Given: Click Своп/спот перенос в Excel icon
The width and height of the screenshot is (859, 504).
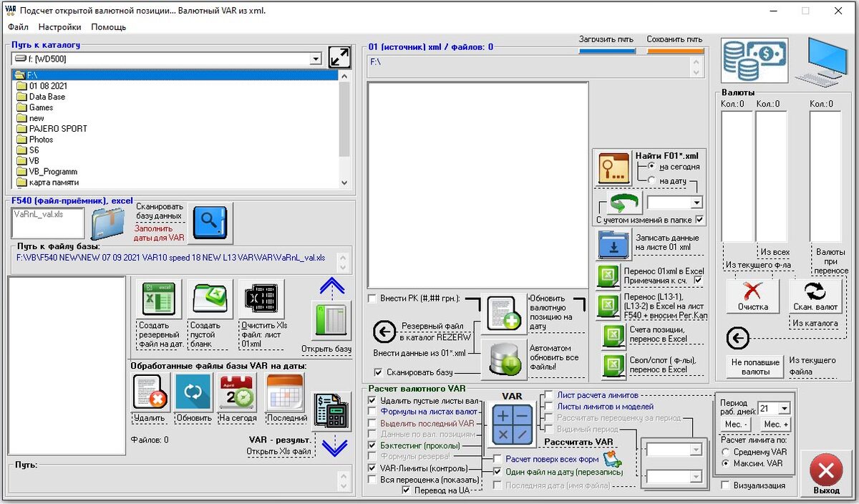Looking at the screenshot, I should [614, 365].
